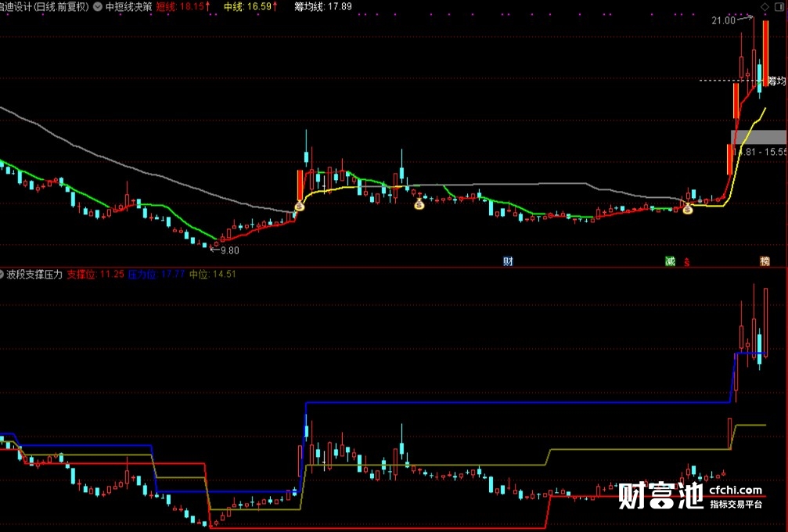
Task: Click the red $ event marker
Action: pyautogui.click(x=686, y=262)
